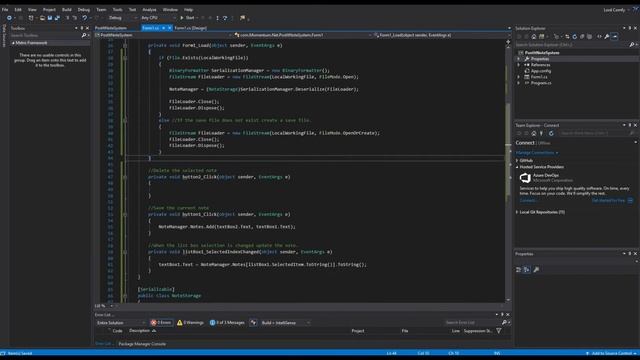This screenshot has height=360, width=640.
Task: Click the Error List search magnifier icon
Action: pos(504,322)
